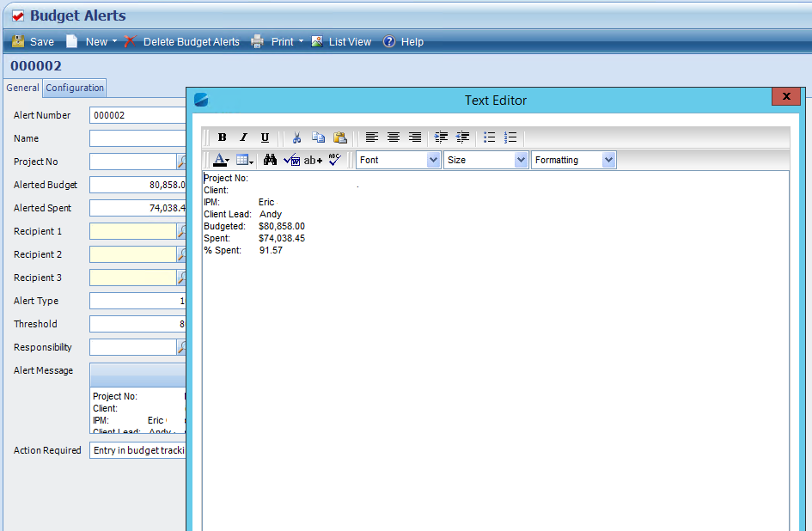The image size is (812, 531).
Task: Open Help
Action: coord(403,42)
